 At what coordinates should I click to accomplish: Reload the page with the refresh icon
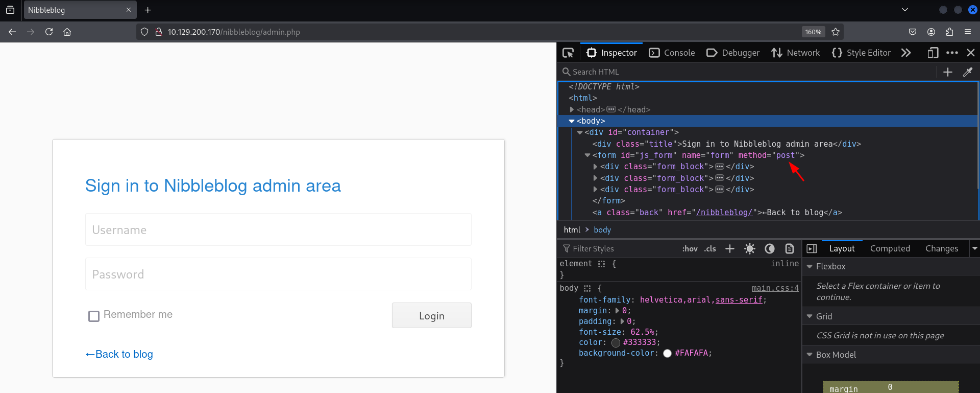click(49, 32)
